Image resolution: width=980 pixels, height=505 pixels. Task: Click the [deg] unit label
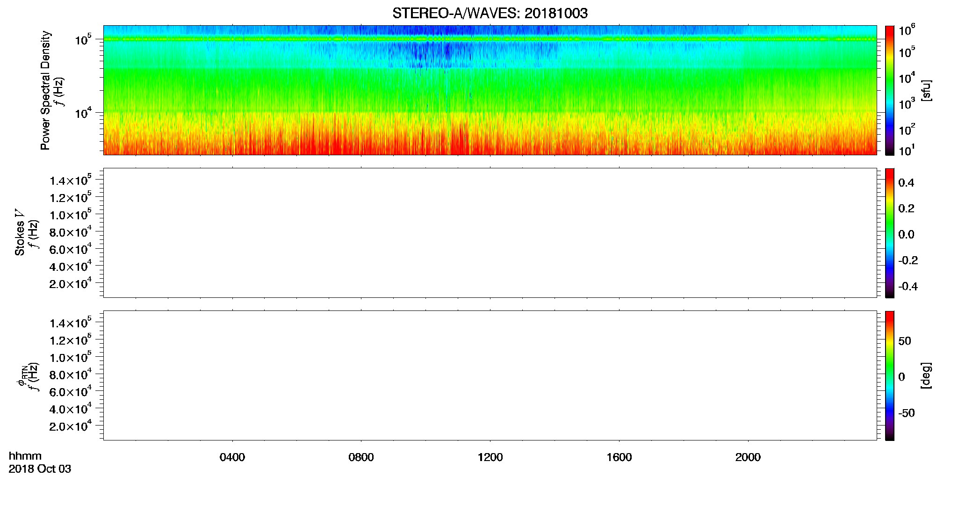point(926,375)
